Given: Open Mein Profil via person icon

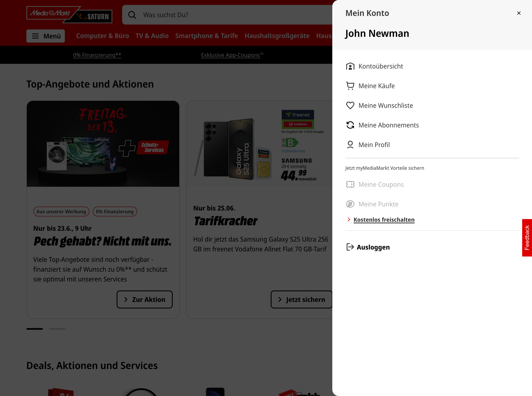Looking at the screenshot, I should [350, 145].
